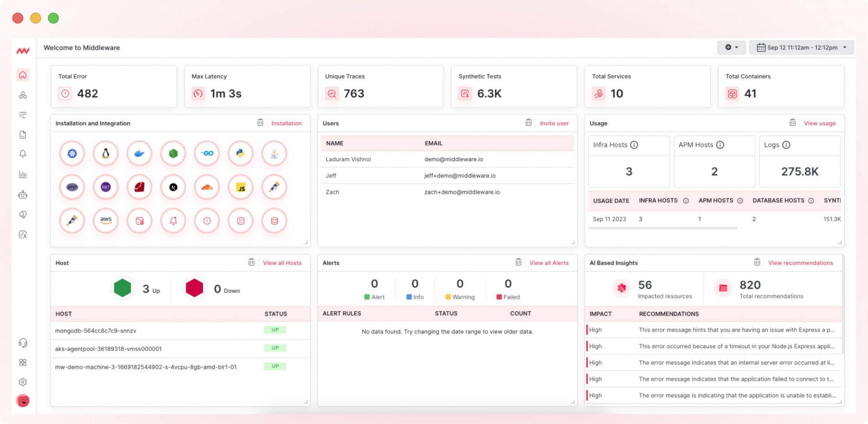Image resolution: width=868 pixels, height=424 pixels.
Task: Select the AWS integration icon
Action: click(x=105, y=220)
